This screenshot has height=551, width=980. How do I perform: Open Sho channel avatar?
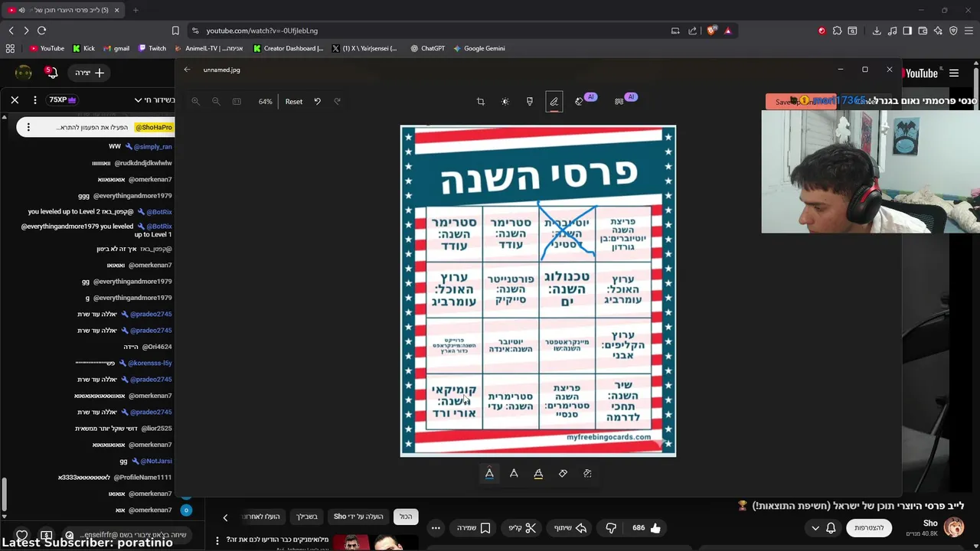(x=954, y=527)
